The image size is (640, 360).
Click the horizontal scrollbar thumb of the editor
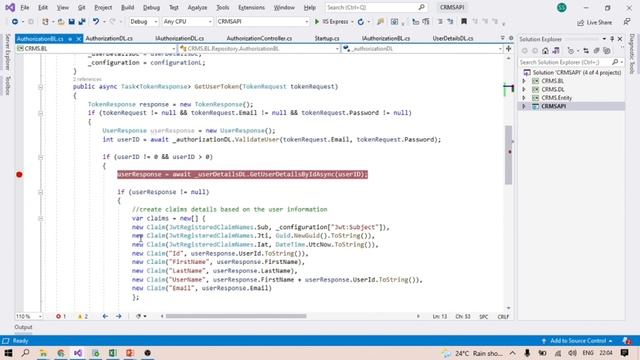tap(236, 316)
